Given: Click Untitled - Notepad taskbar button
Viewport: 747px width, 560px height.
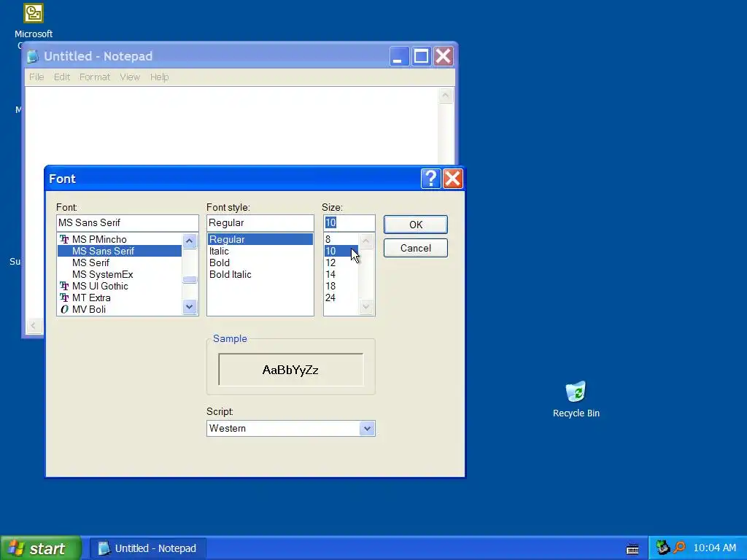Looking at the screenshot, I should 148,548.
